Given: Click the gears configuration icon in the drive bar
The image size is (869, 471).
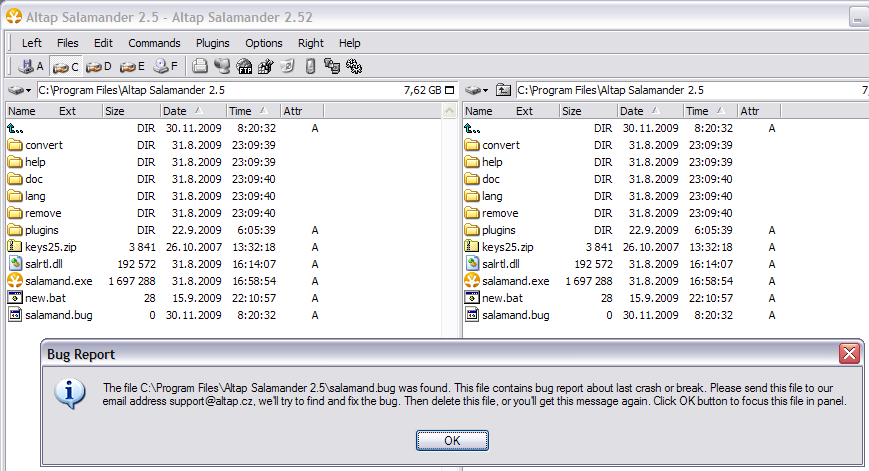Looking at the screenshot, I should click(354, 66).
